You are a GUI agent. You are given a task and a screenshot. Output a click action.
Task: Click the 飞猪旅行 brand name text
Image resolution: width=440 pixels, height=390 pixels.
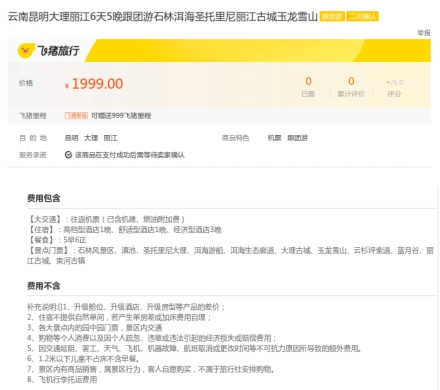[58, 51]
